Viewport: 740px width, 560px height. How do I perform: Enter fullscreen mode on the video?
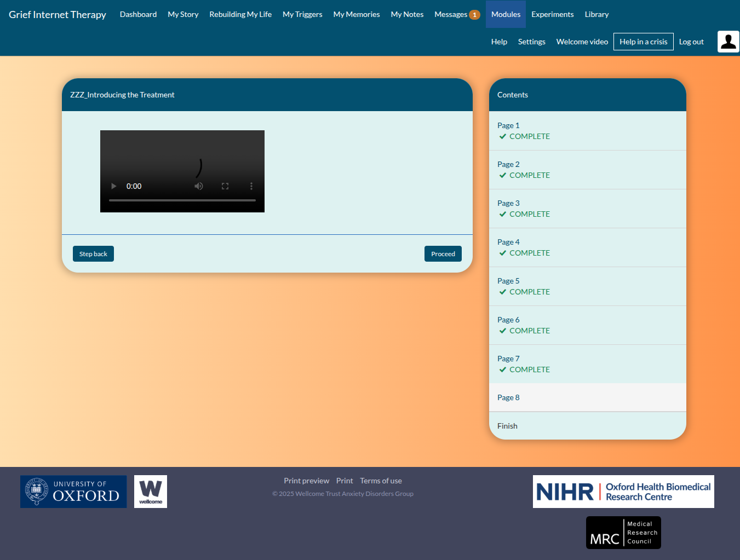tap(225, 186)
